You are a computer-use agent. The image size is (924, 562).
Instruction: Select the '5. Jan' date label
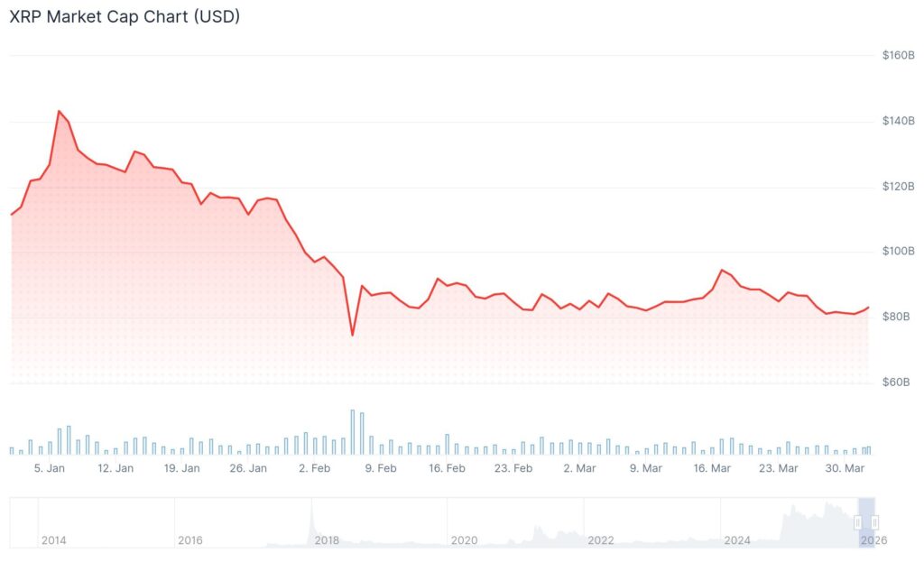(x=49, y=468)
